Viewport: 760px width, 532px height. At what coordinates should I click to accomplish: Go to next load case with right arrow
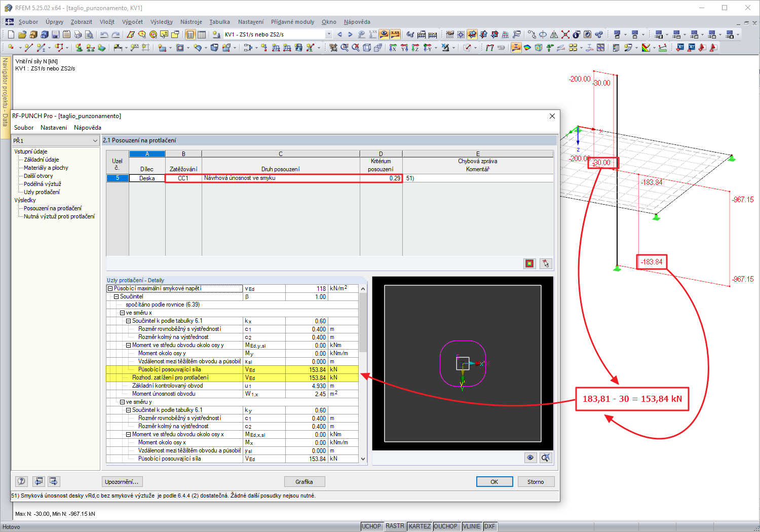pos(350,34)
